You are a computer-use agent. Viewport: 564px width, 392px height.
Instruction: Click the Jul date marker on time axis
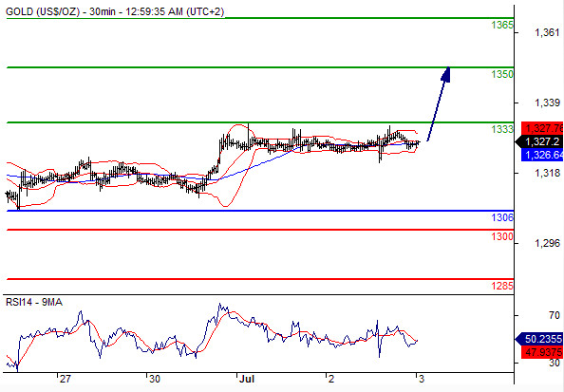point(247,379)
